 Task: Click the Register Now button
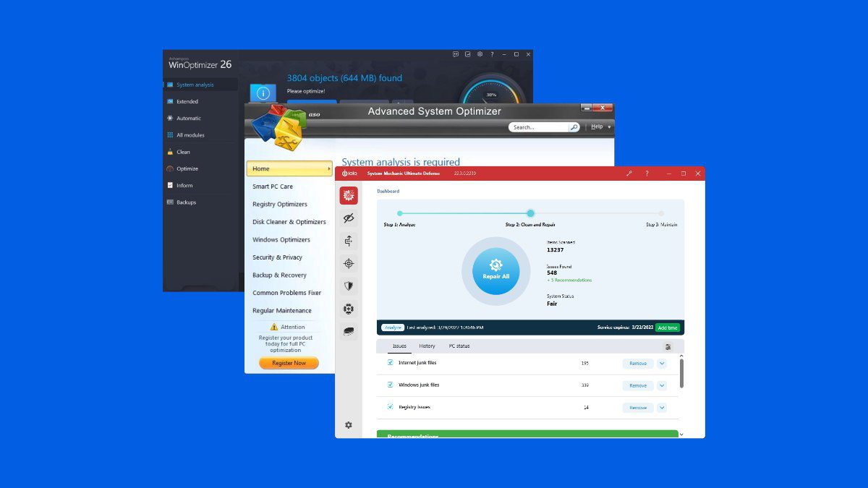(289, 363)
